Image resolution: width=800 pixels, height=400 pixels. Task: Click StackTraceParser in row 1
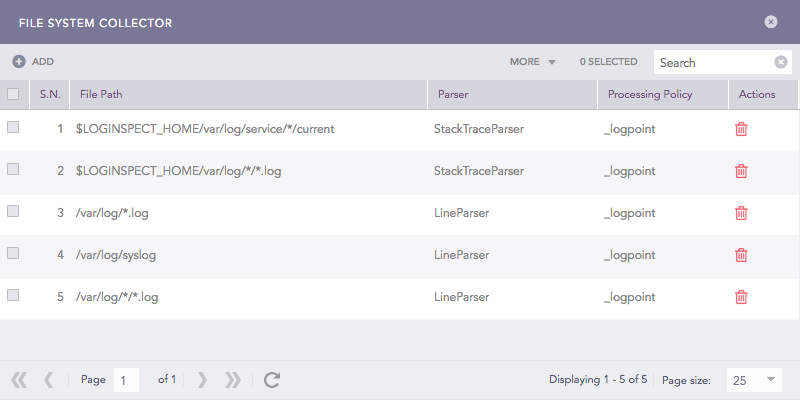point(479,129)
